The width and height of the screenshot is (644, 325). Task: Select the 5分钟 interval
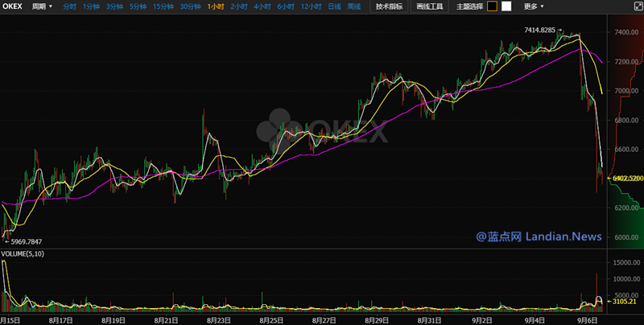pos(138,6)
